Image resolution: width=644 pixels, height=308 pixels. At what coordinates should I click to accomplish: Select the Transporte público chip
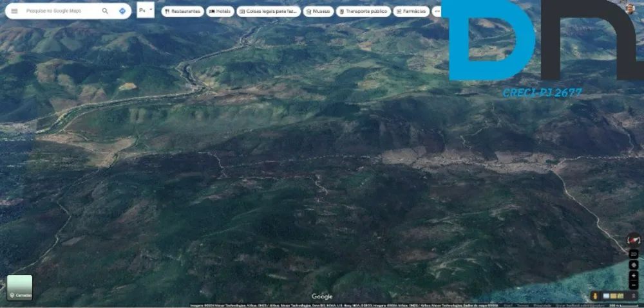[363, 12]
